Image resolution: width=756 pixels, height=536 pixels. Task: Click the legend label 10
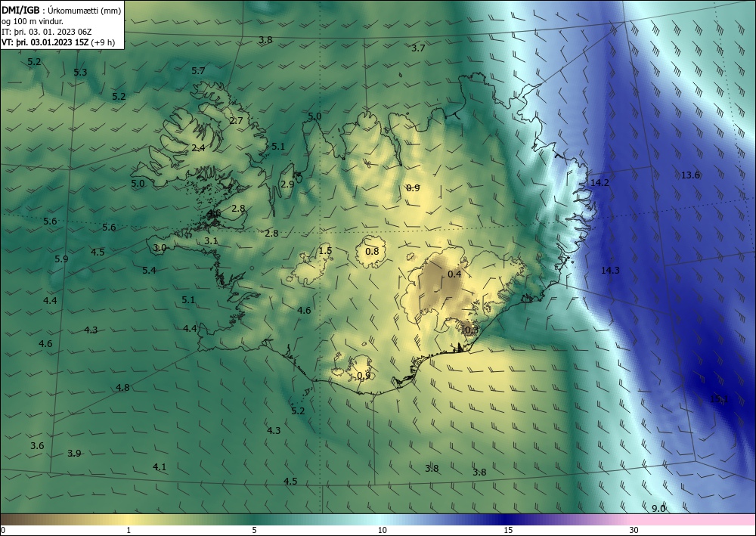[383, 531]
